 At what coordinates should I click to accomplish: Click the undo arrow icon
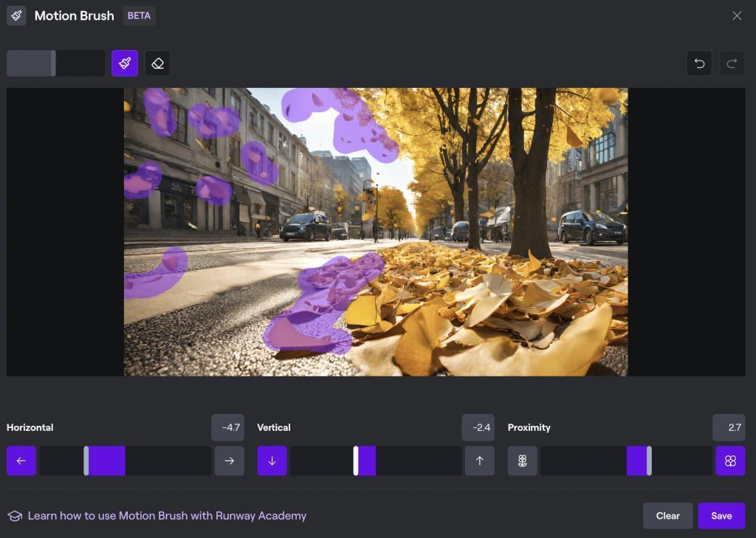coord(699,63)
